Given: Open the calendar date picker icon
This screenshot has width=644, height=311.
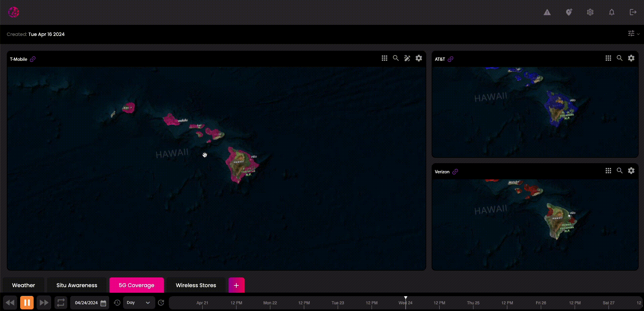Looking at the screenshot, I should coord(104,303).
